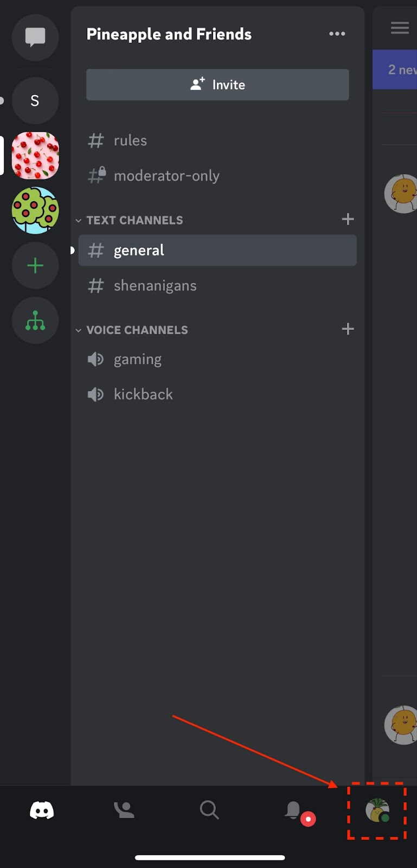The width and height of the screenshot is (417, 868).
Task: Open notifications via the bell icon
Action: (293, 810)
